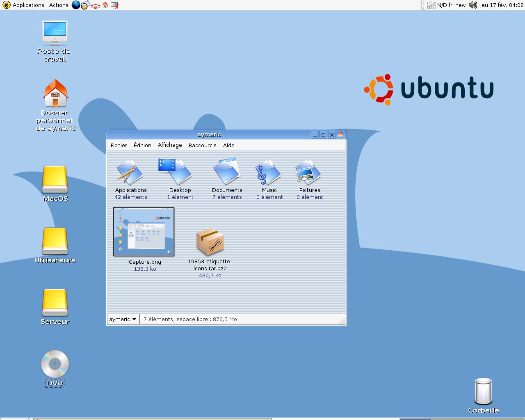Image resolution: width=525 pixels, height=420 pixels.
Task: Select the Capture.png thumbnail
Action: coord(144,232)
